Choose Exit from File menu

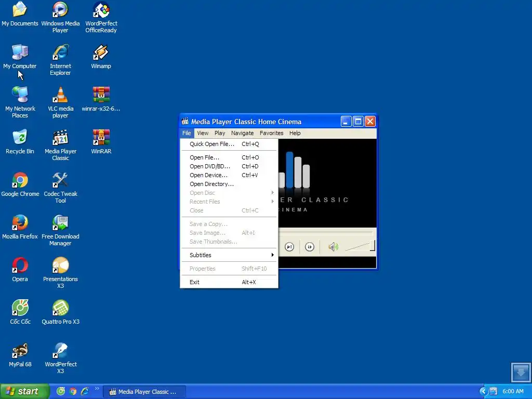(x=229, y=282)
